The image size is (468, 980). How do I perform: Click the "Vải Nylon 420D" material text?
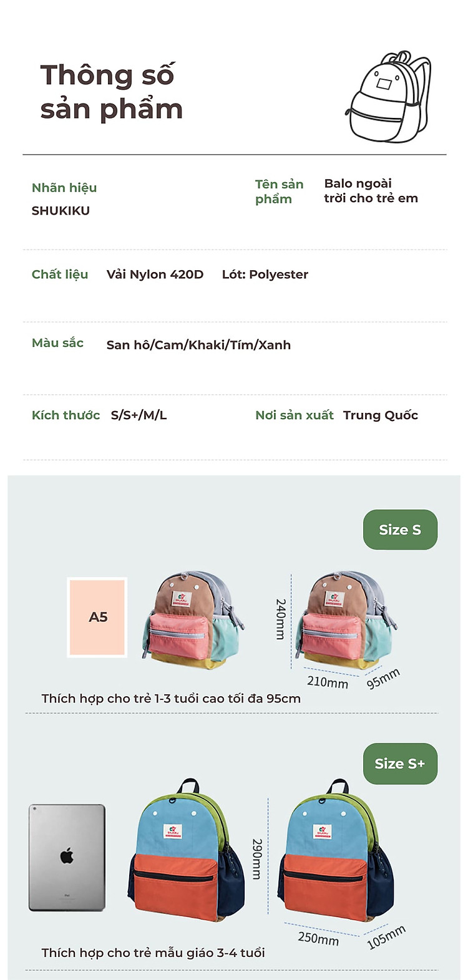(x=155, y=274)
